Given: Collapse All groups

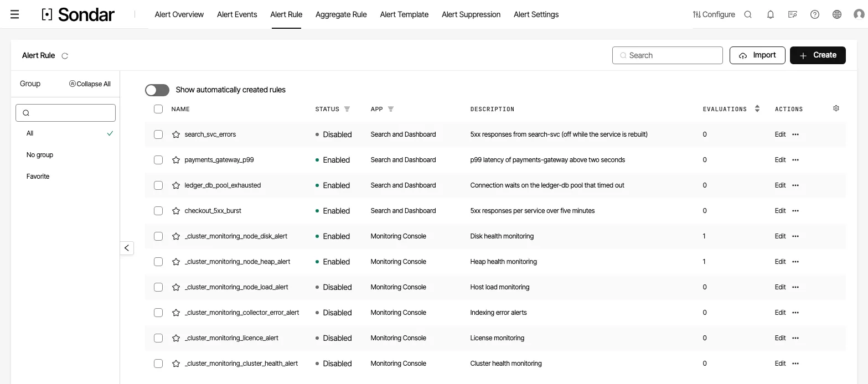Looking at the screenshot, I should tap(90, 84).
